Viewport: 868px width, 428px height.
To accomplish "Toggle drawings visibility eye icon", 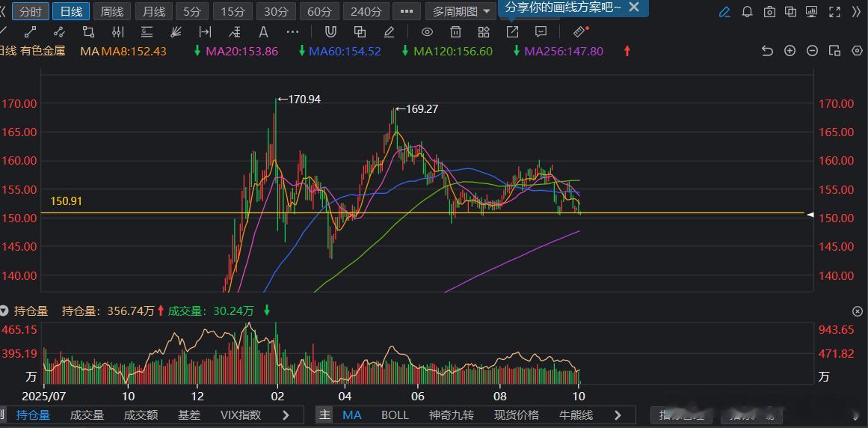I will point(428,32).
